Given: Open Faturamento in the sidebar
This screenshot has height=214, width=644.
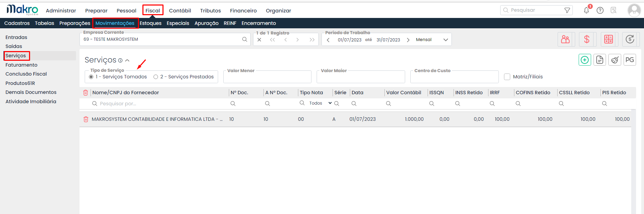Looking at the screenshot, I should tap(21, 65).
